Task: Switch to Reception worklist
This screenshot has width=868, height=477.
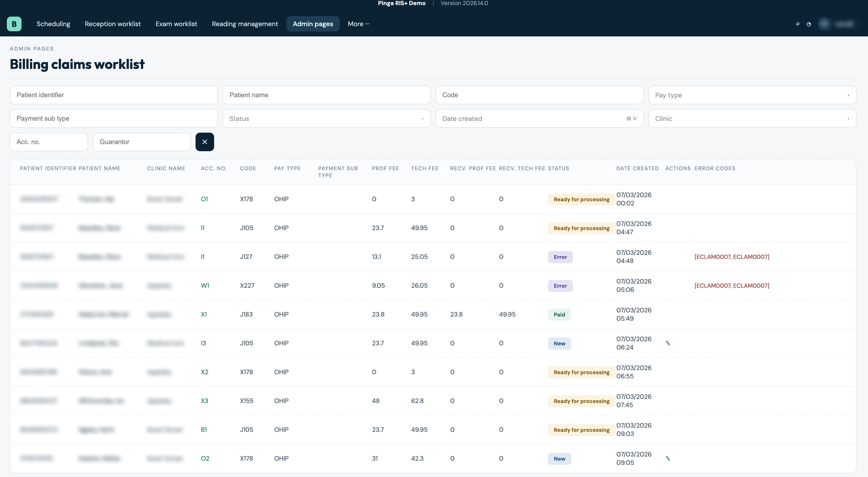Action: (113, 24)
